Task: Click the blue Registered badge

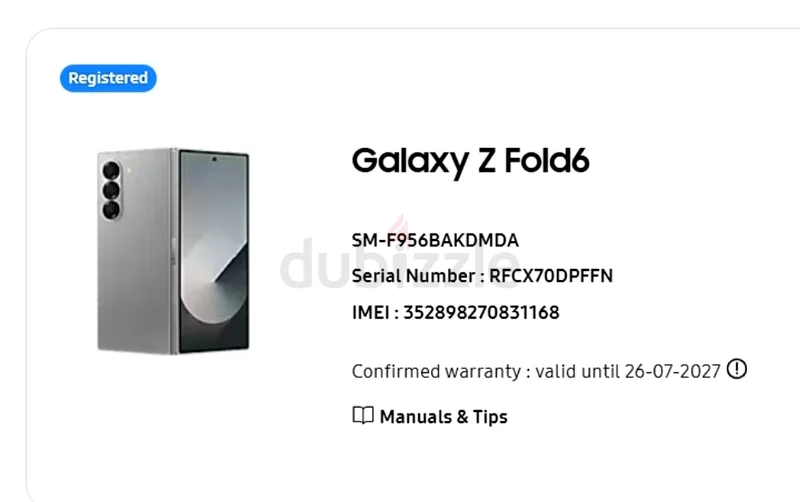Action: pos(108,78)
